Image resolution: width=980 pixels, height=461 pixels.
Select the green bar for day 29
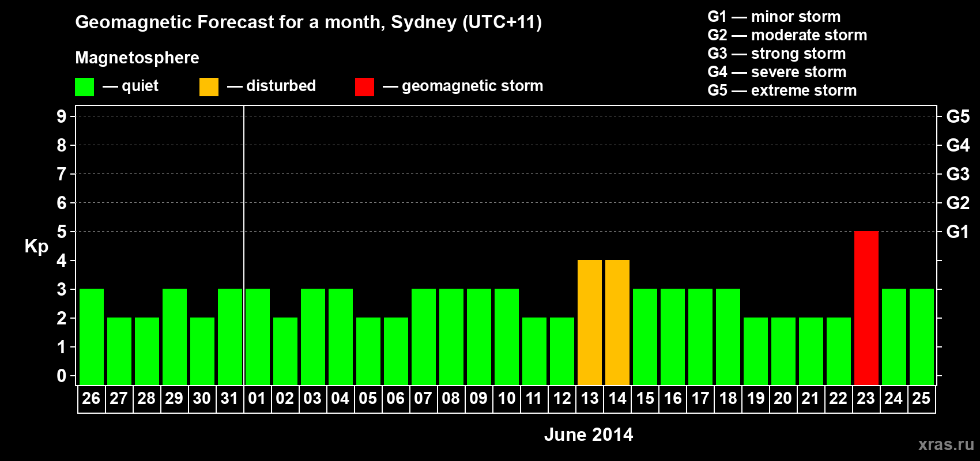coord(175,337)
